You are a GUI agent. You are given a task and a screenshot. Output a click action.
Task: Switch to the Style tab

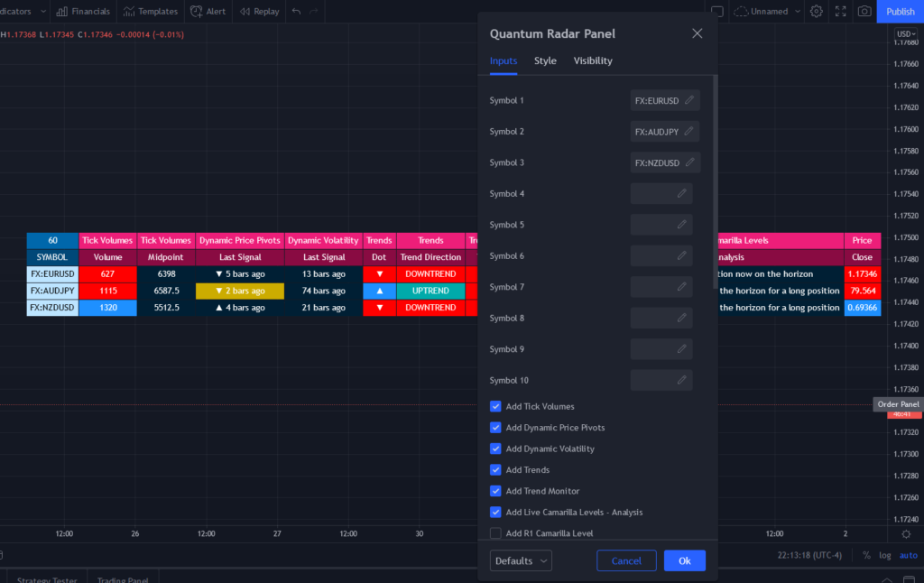(545, 60)
